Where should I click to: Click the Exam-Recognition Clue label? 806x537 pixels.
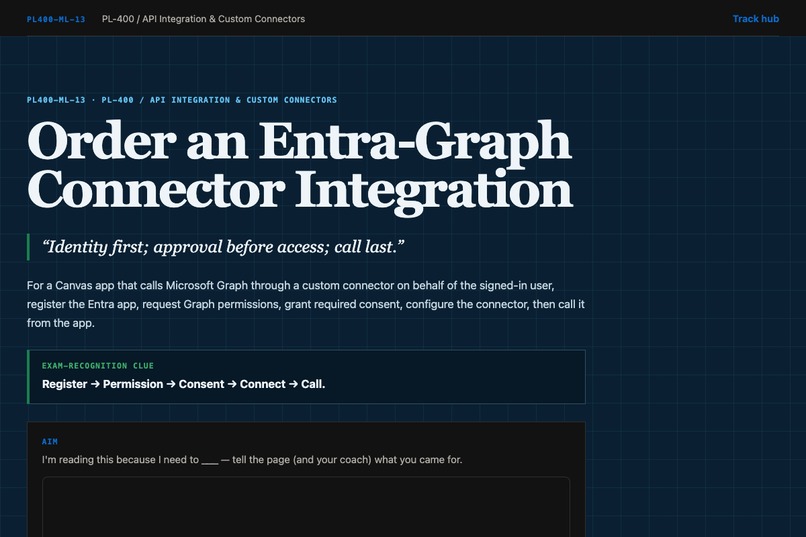pyautogui.click(x=98, y=366)
